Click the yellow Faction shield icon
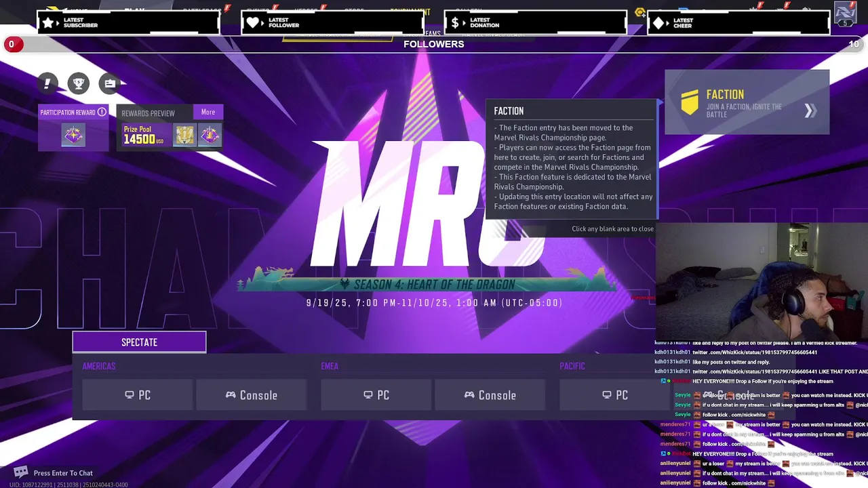The width and height of the screenshot is (868, 488). 690,104
